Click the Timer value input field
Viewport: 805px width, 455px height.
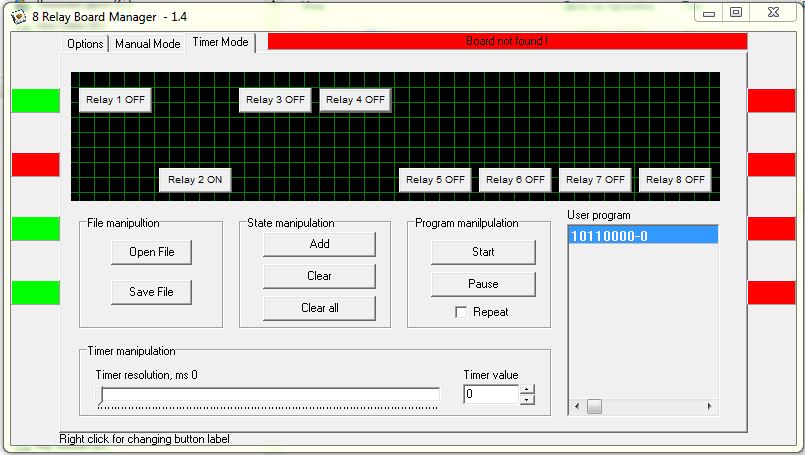click(x=491, y=394)
